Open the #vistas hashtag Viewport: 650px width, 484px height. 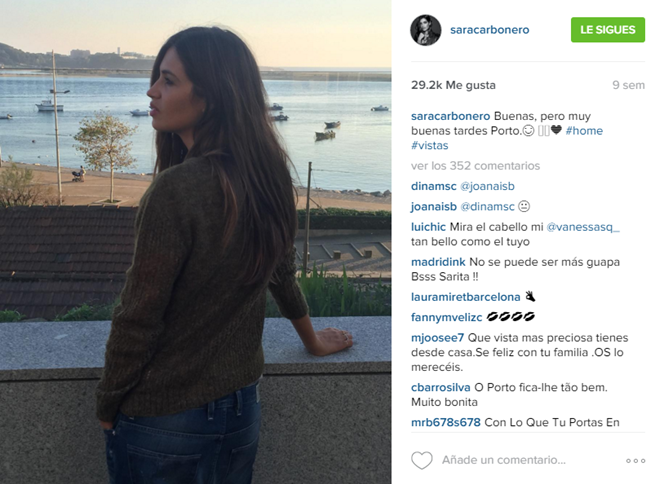429,145
